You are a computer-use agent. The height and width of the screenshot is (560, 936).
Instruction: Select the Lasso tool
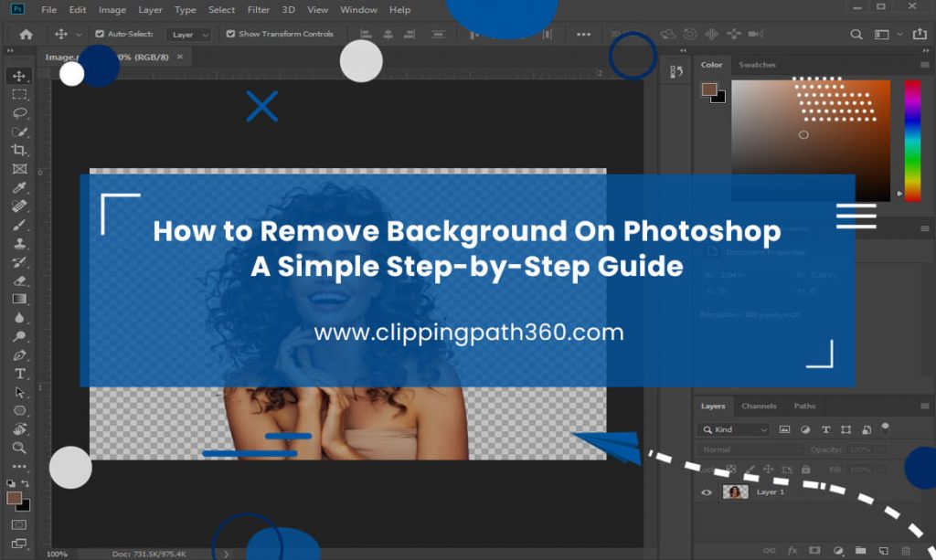19,112
